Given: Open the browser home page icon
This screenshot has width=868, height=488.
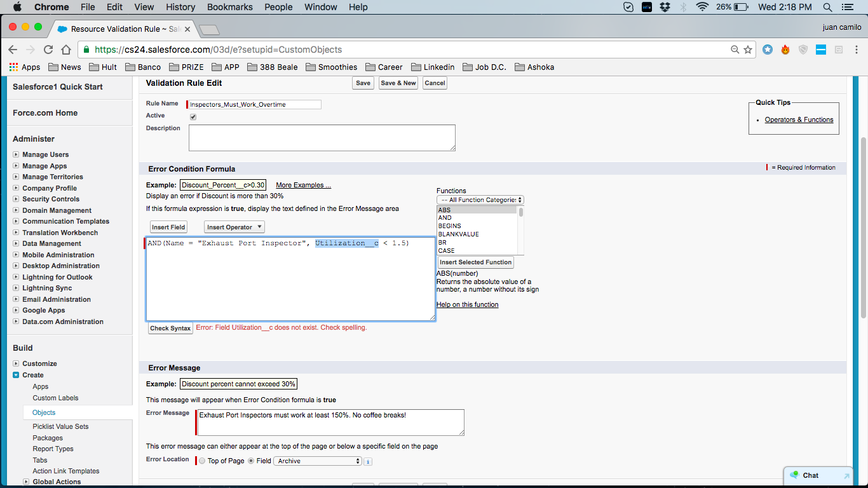Looking at the screenshot, I should pos(66,50).
